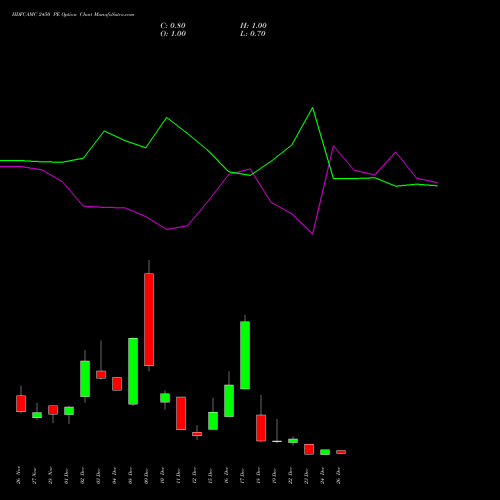
Task: Select the small green candle for 10 Dec
Action: click(x=165, y=398)
